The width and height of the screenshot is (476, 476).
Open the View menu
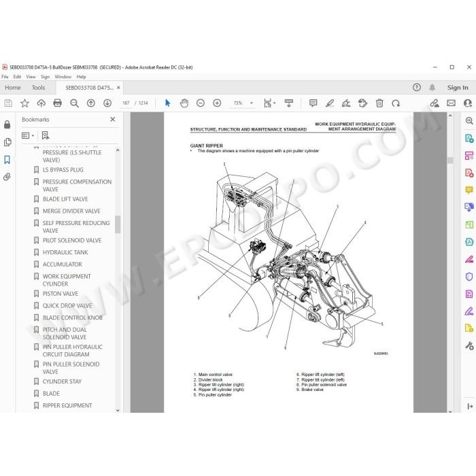coord(31,77)
